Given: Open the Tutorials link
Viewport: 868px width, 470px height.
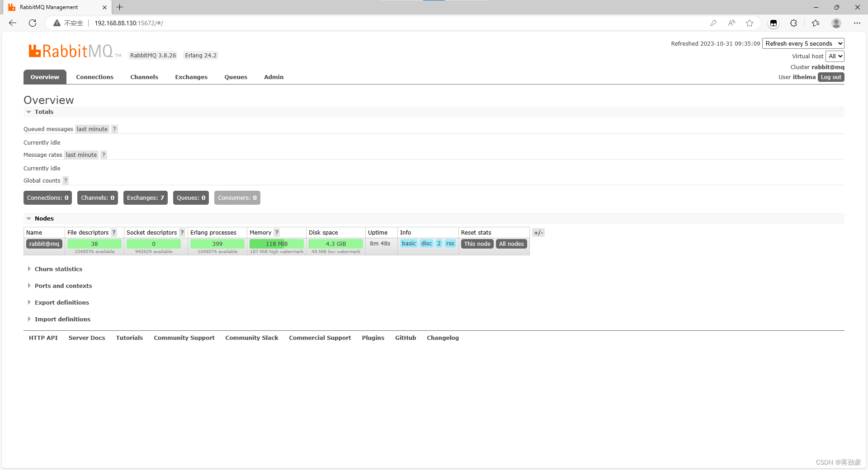Looking at the screenshot, I should 129,338.
